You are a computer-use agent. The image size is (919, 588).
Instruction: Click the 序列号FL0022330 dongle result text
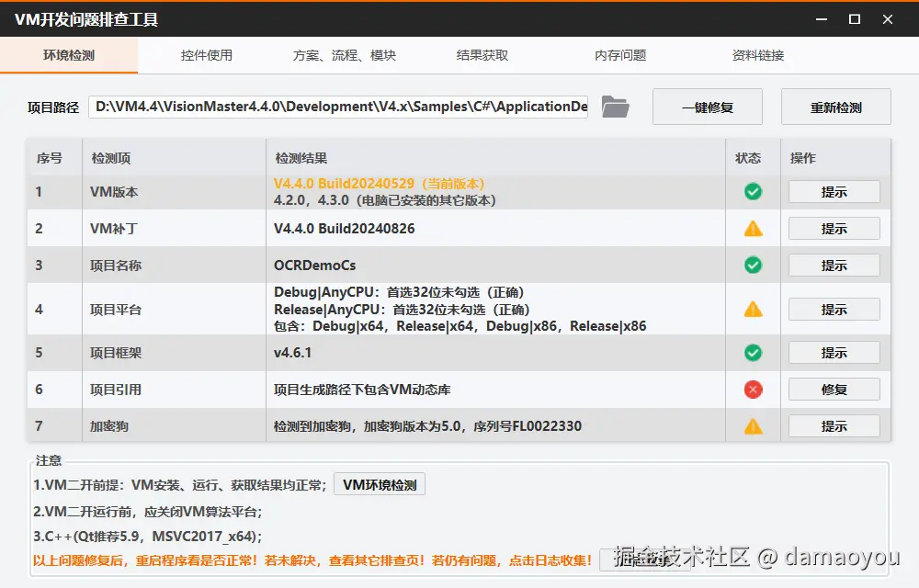[x=528, y=426]
